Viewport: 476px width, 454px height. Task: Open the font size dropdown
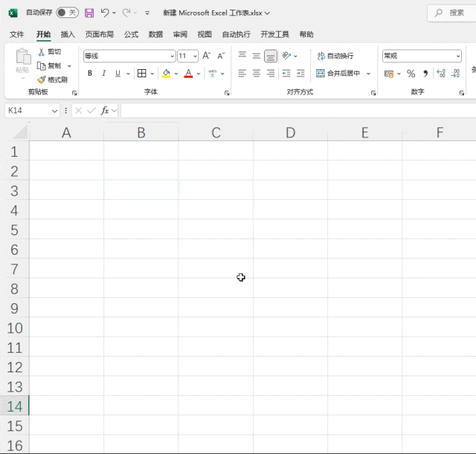point(195,56)
